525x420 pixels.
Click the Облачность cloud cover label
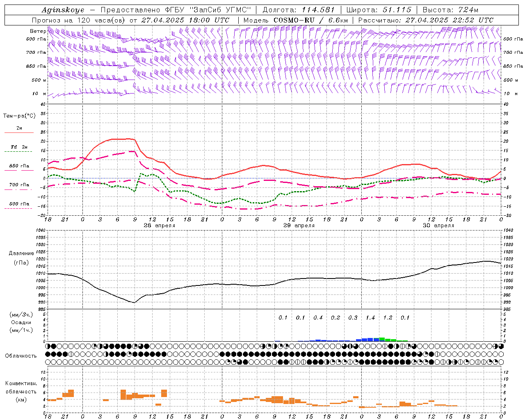[21, 356]
